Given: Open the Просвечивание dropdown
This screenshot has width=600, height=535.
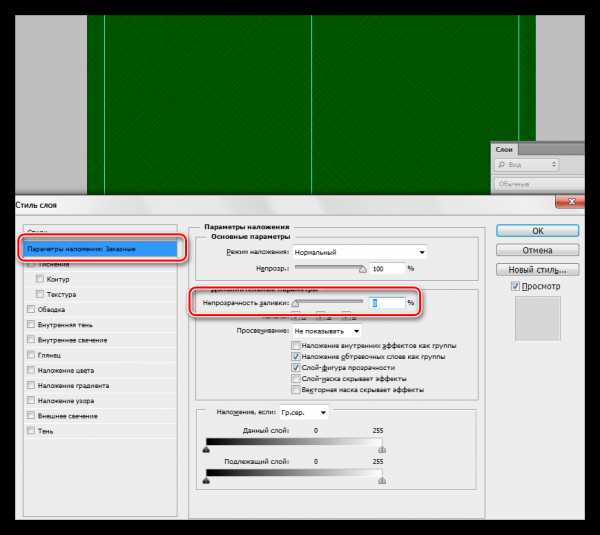Looking at the screenshot, I should tap(326, 330).
